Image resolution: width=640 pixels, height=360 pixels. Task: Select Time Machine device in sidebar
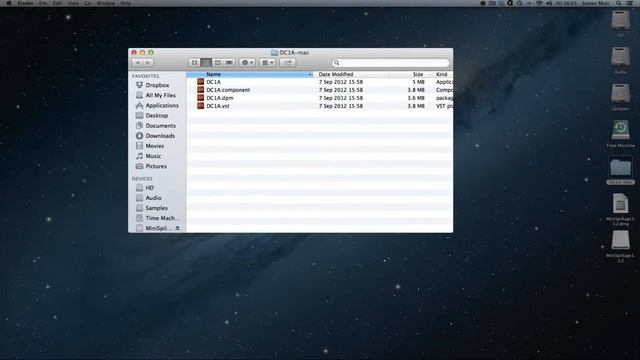pos(162,218)
